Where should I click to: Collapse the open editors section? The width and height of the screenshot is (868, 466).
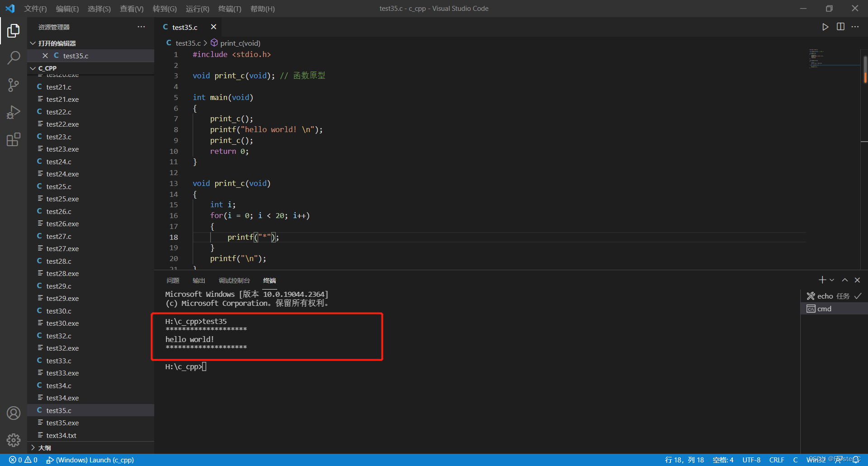click(x=33, y=43)
